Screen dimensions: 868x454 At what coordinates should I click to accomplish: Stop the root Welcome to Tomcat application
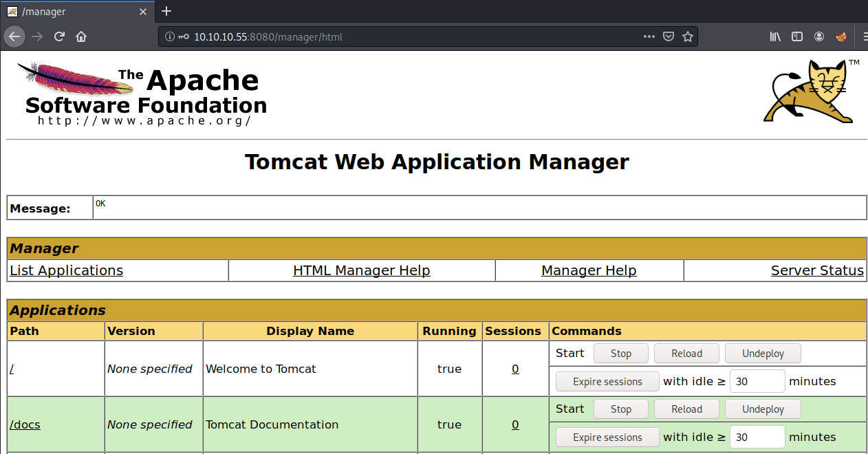620,353
